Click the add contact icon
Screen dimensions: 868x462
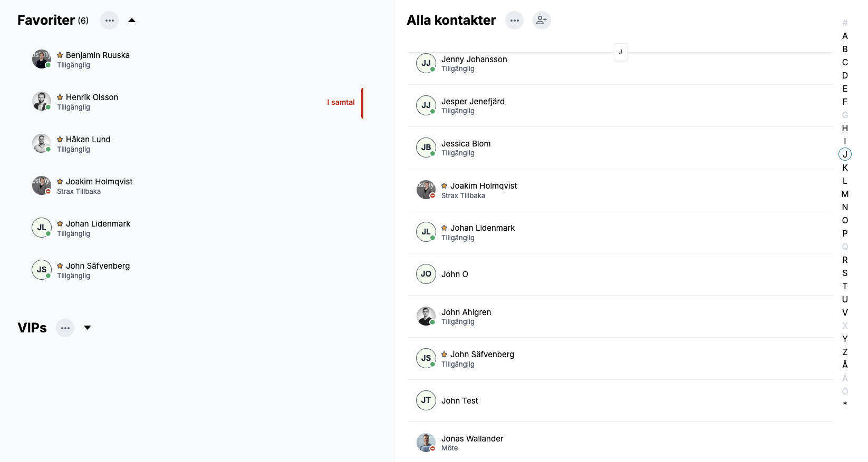(542, 21)
